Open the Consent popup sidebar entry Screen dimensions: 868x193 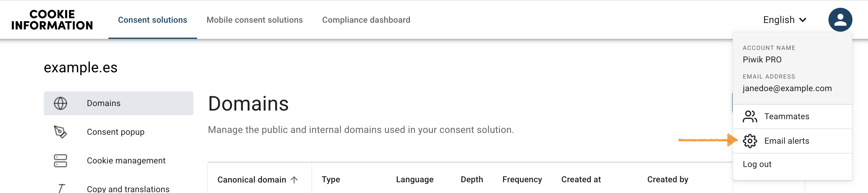pos(116,132)
